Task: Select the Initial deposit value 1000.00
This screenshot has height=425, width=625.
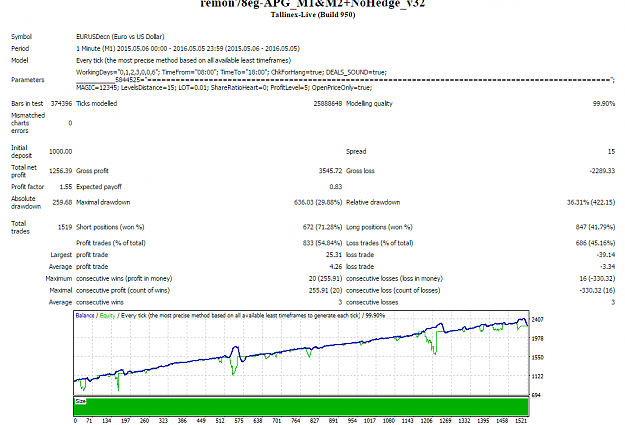Action: (x=61, y=152)
